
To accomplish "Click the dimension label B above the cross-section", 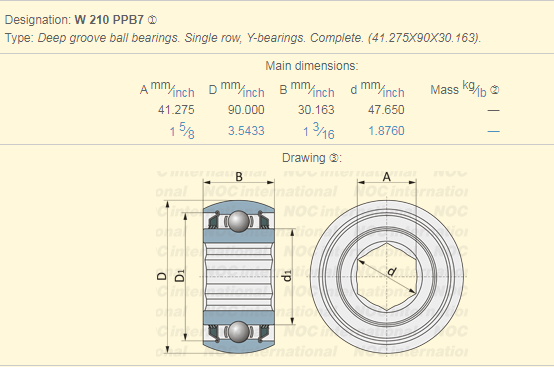I will click(239, 177).
